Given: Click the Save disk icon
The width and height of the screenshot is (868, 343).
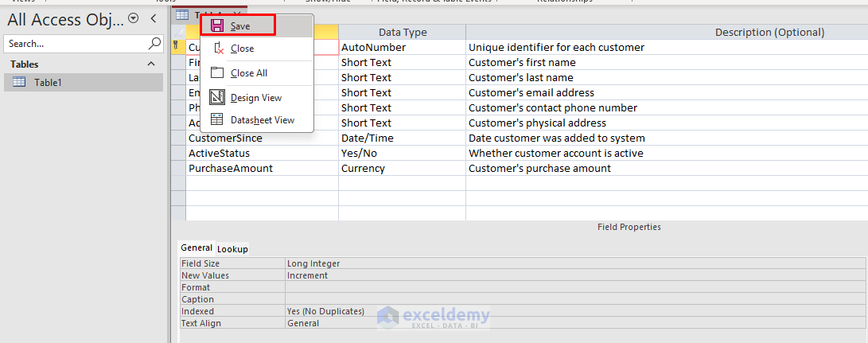Looking at the screenshot, I should 217,26.
